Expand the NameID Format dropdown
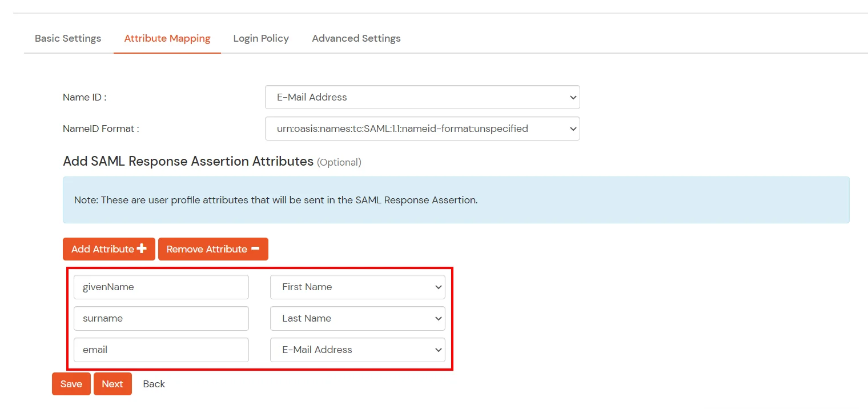This screenshot has height=409, width=868. click(x=423, y=129)
